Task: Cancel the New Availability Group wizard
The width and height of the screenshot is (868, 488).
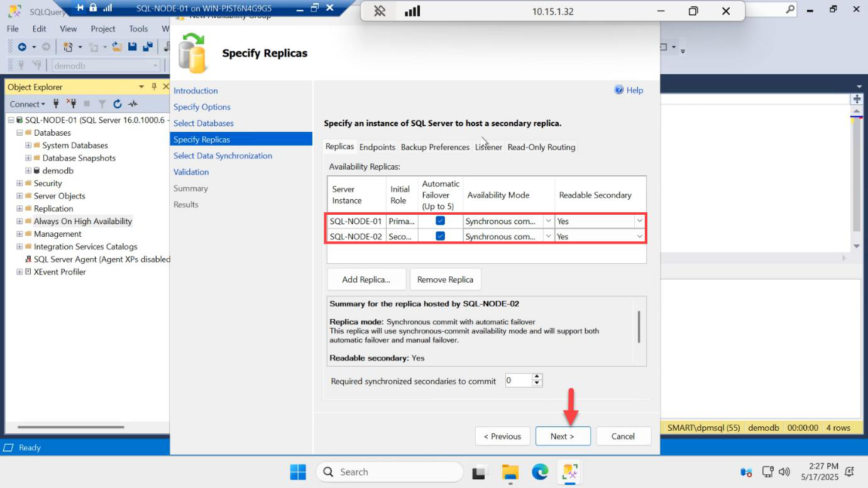Action: (x=623, y=436)
